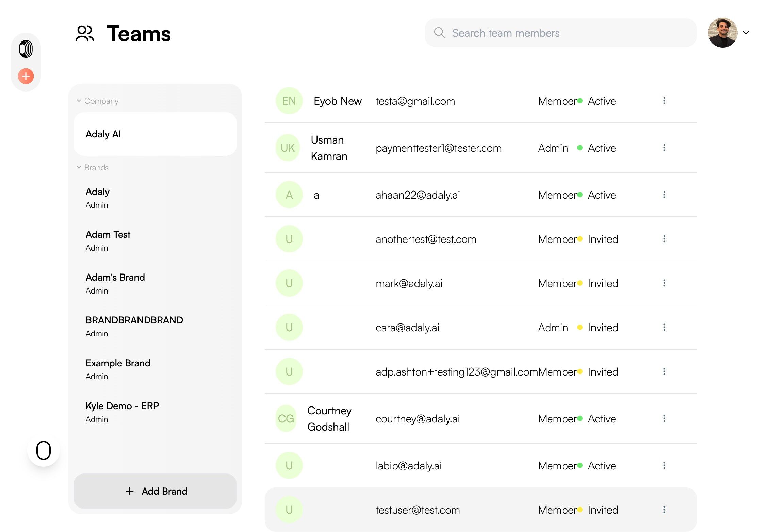Image resolution: width=765 pixels, height=532 pixels.
Task: Collapse the Brands section
Action: click(79, 167)
